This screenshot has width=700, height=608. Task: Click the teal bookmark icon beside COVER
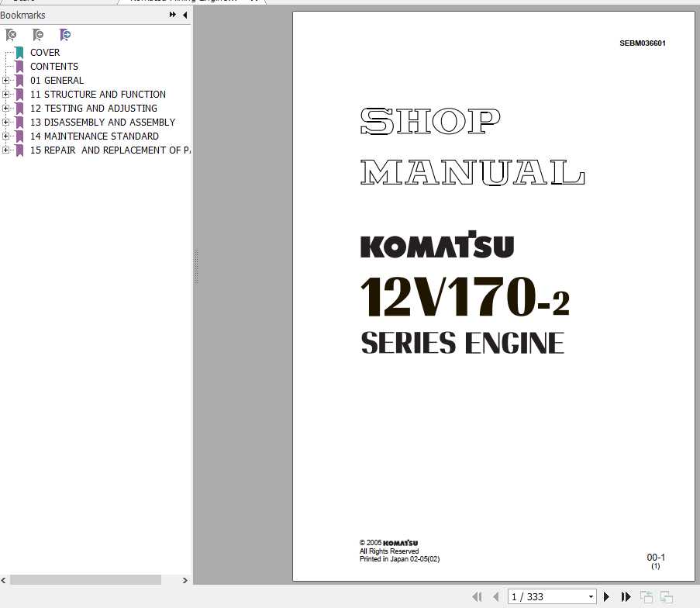(x=19, y=53)
